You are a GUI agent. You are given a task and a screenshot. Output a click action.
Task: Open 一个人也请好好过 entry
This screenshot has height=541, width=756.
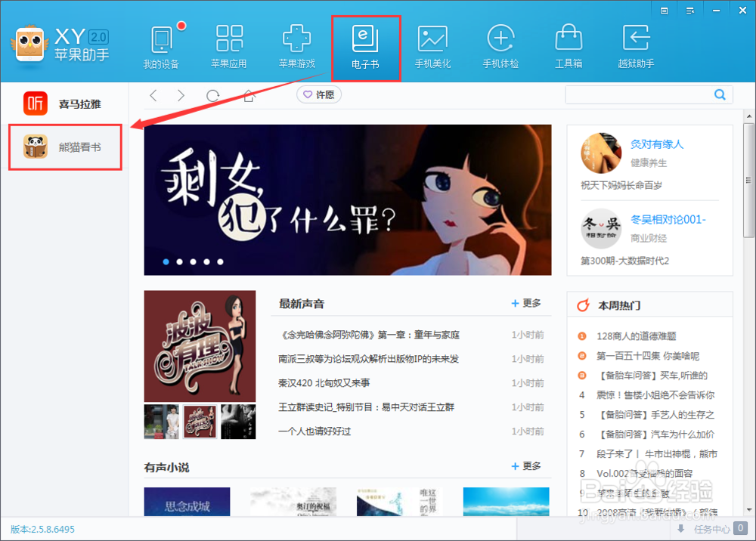(x=314, y=431)
